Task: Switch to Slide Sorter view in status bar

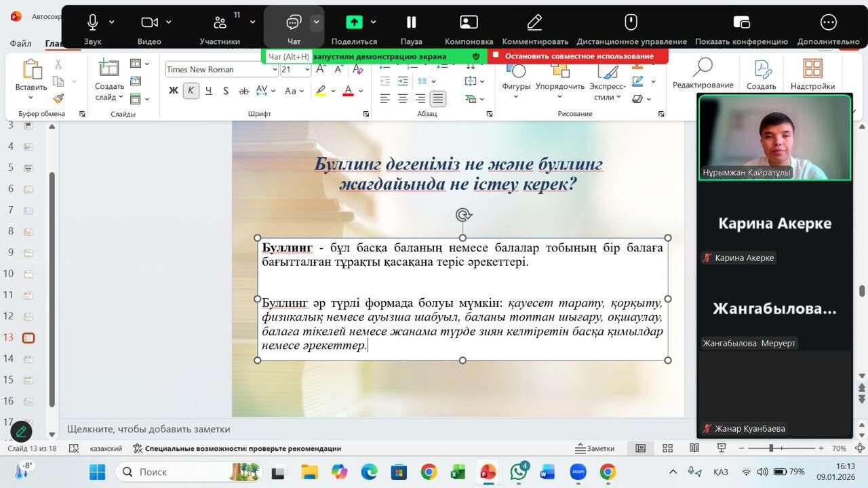Action: [x=667, y=448]
